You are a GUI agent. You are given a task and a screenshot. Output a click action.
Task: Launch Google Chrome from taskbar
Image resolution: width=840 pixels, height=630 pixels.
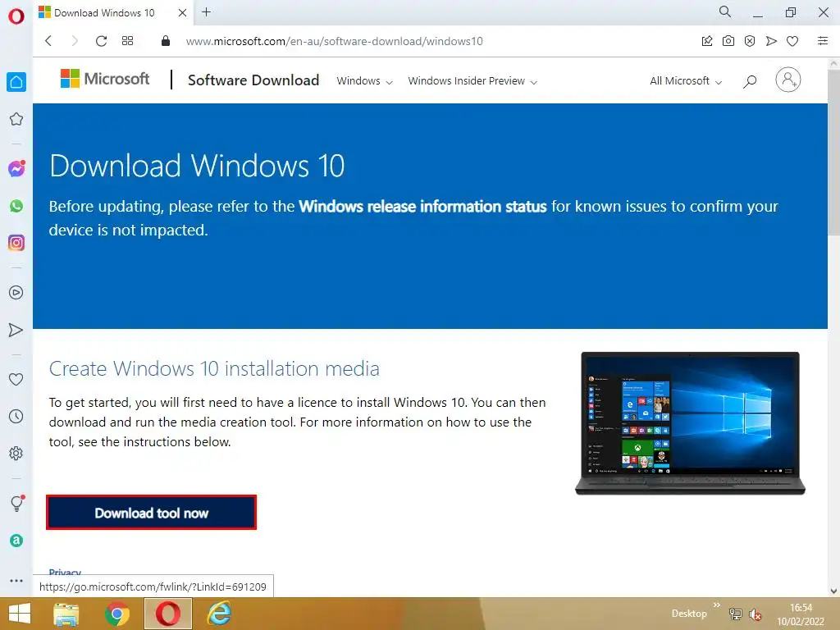(x=117, y=614)
